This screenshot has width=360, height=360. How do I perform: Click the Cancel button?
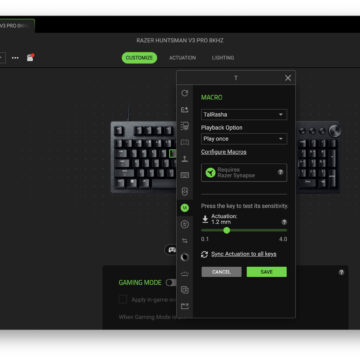tap(221, 272)
